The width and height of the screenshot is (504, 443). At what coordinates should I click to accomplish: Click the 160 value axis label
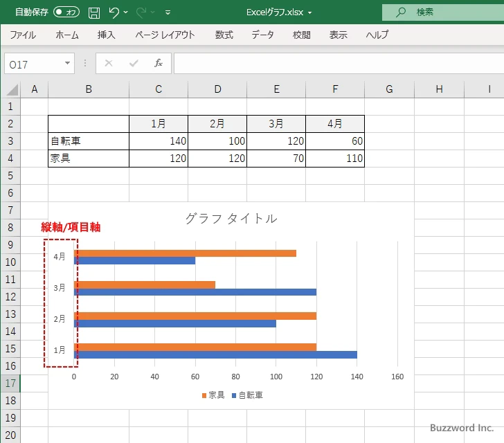point(397,377)
